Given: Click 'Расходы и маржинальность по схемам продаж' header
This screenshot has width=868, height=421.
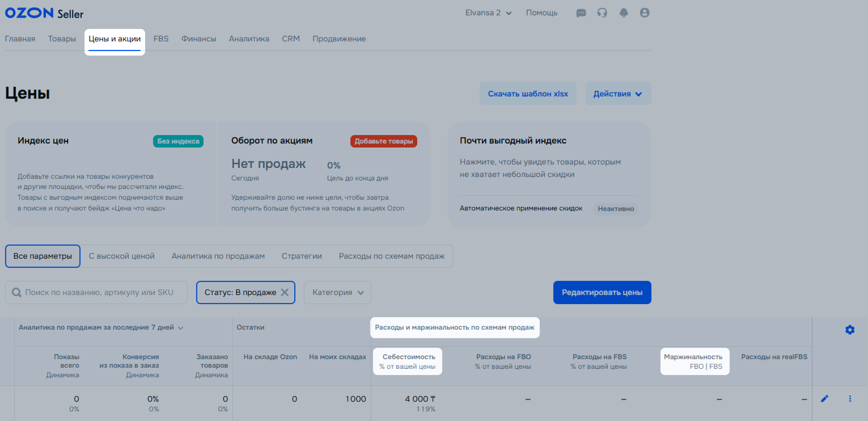Looking at the screenshot, I should coord(455,328).
